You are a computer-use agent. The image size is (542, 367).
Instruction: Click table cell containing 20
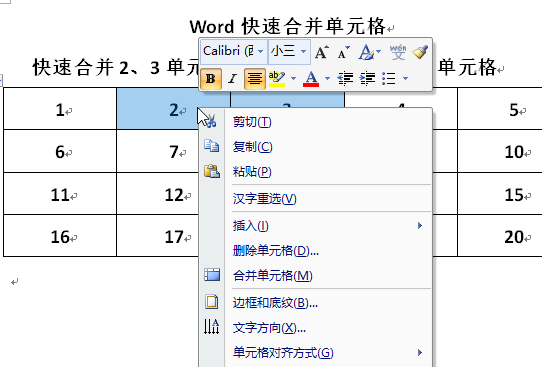click(x=500, y=236)
